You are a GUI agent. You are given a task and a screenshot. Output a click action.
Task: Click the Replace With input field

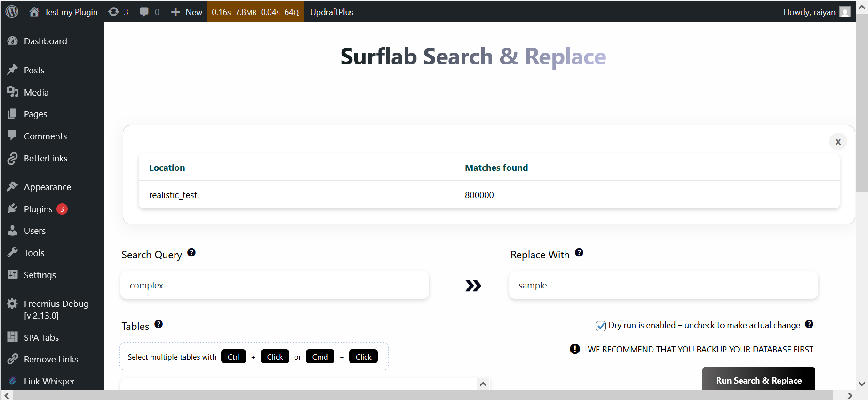[x=663, y=285]
